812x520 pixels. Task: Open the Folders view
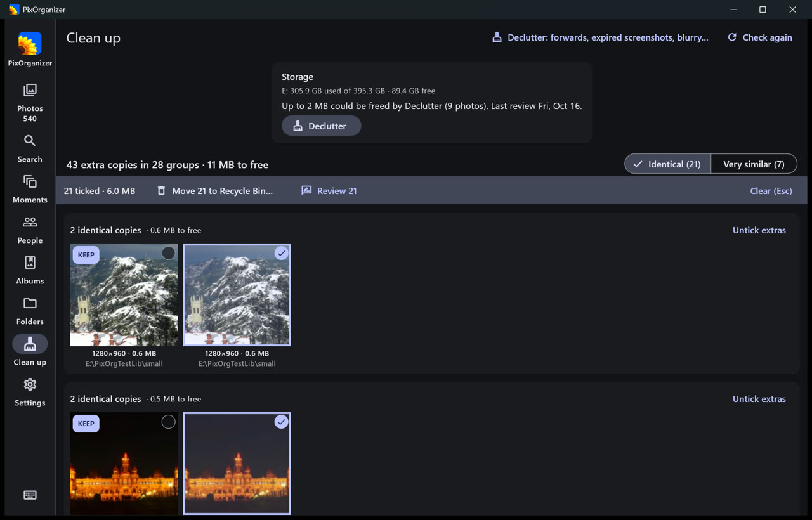point(30,311)
